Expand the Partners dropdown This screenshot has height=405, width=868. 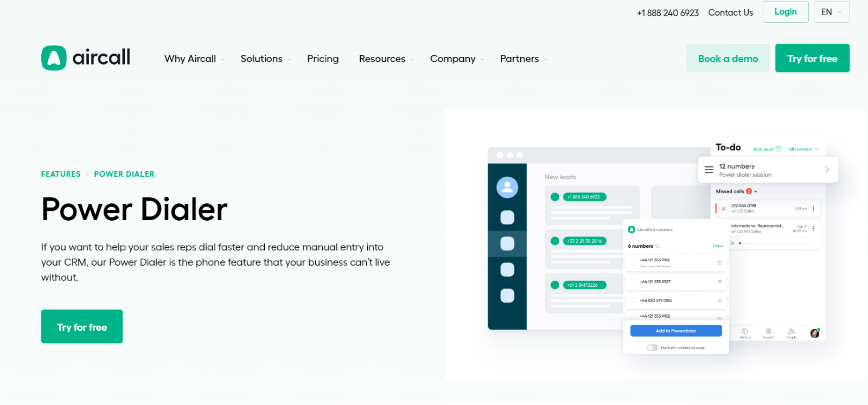[524, 59]
